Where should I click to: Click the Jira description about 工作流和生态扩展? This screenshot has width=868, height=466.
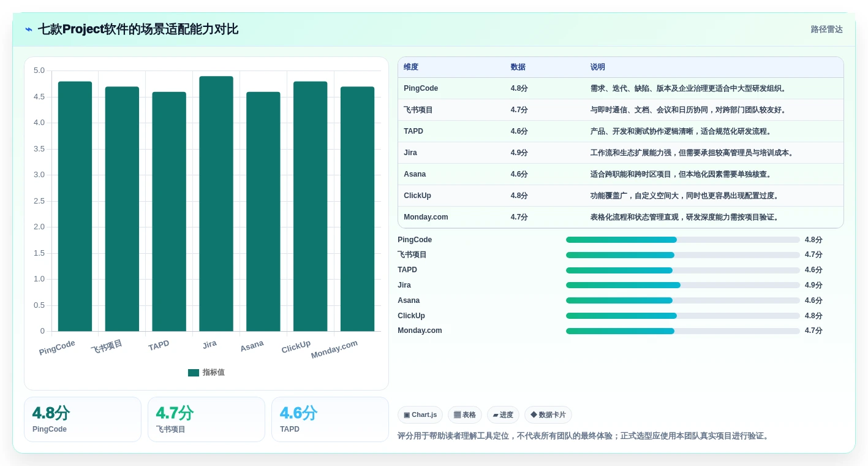693,153
